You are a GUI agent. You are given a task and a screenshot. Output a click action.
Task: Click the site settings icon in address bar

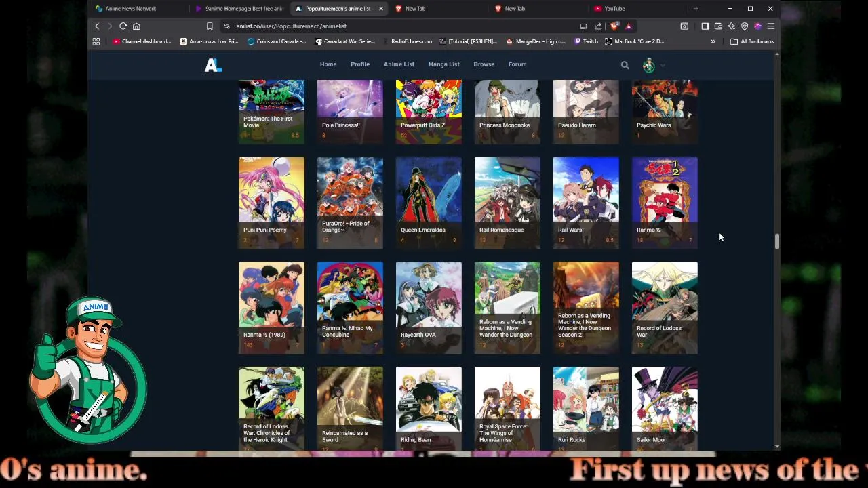point(226,26)
